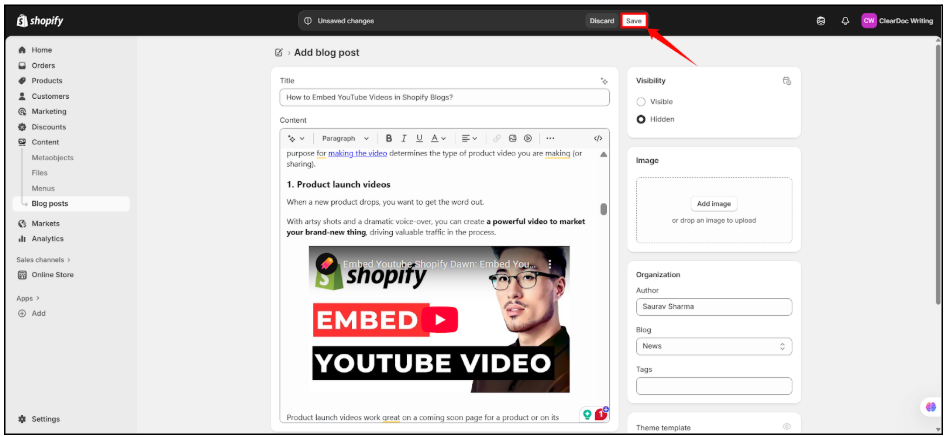Open Metaobjects under Content
This screenshot has width=945, height=437.
[x=52, y=157]
